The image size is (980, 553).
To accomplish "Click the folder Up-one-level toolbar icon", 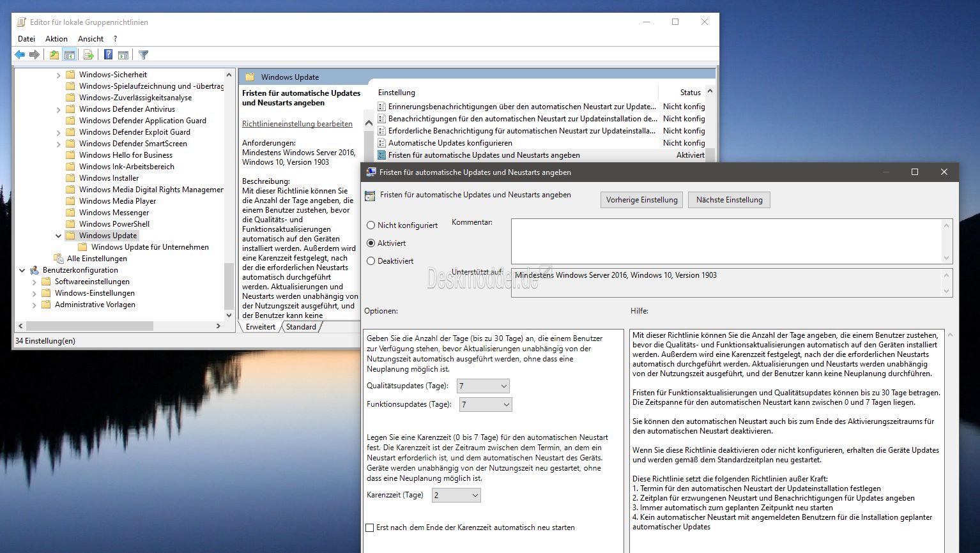I will point(54,55).
